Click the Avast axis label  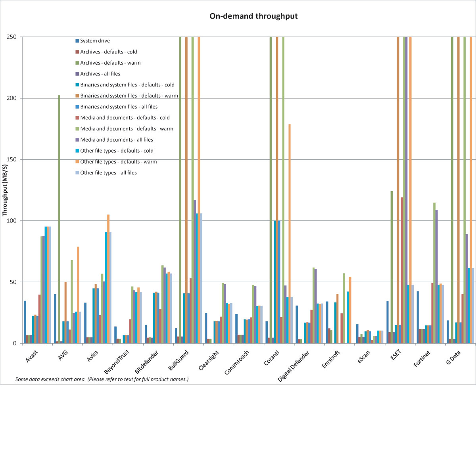coord(32,356)
